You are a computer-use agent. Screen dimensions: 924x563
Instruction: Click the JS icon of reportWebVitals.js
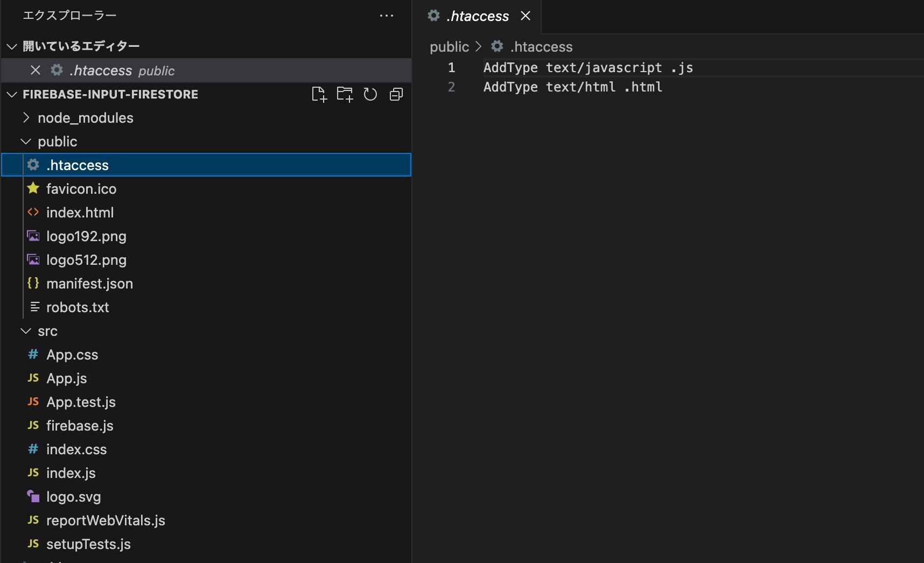coord(33,520)
